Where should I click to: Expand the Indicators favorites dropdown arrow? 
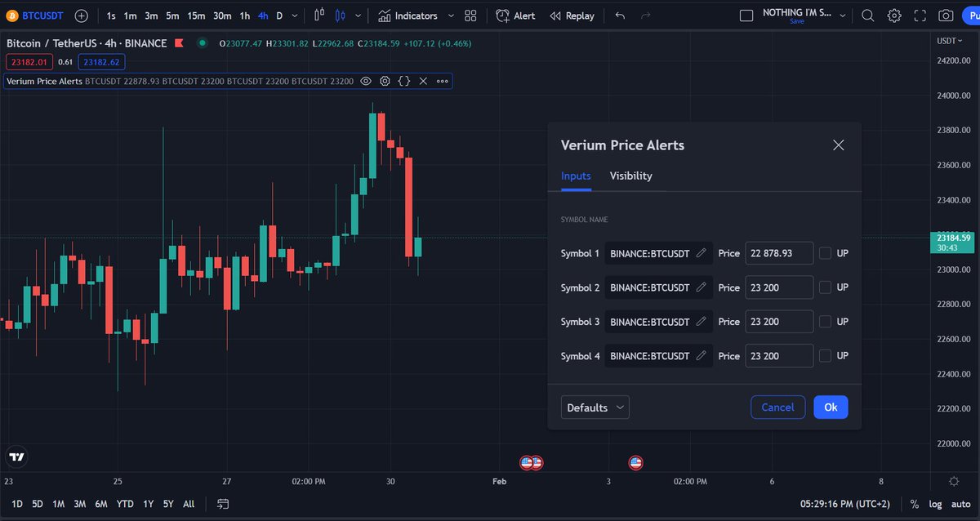pos(450,16)
